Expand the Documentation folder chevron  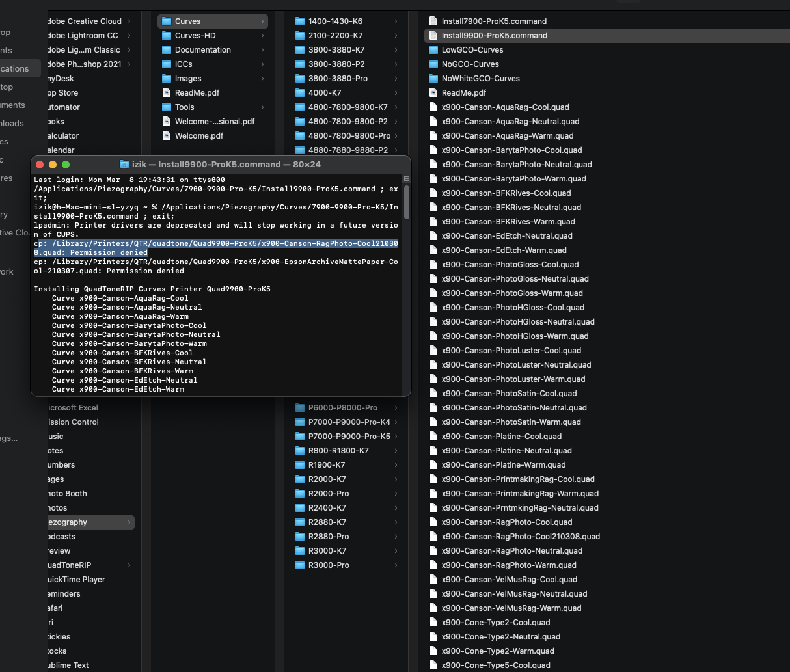[262, 50]
